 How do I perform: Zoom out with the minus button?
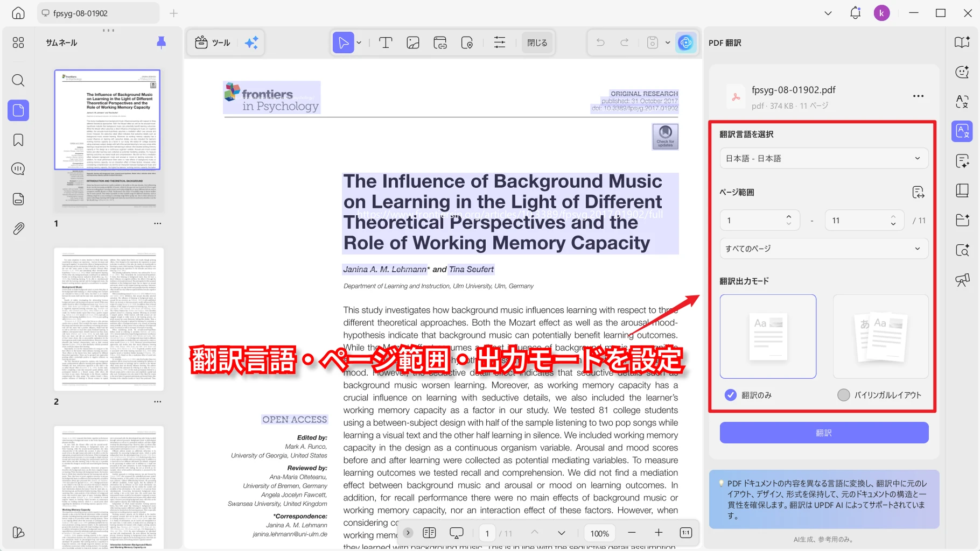632,533
